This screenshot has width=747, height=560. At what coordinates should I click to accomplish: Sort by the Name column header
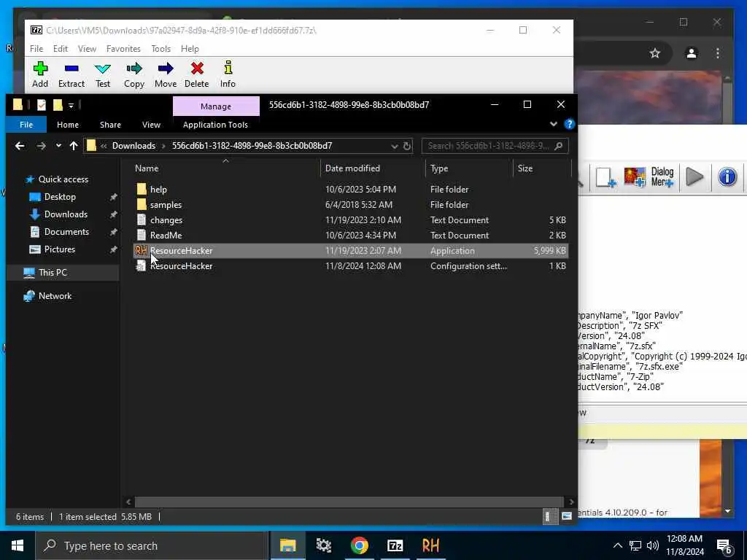click(x=146, y=168)
